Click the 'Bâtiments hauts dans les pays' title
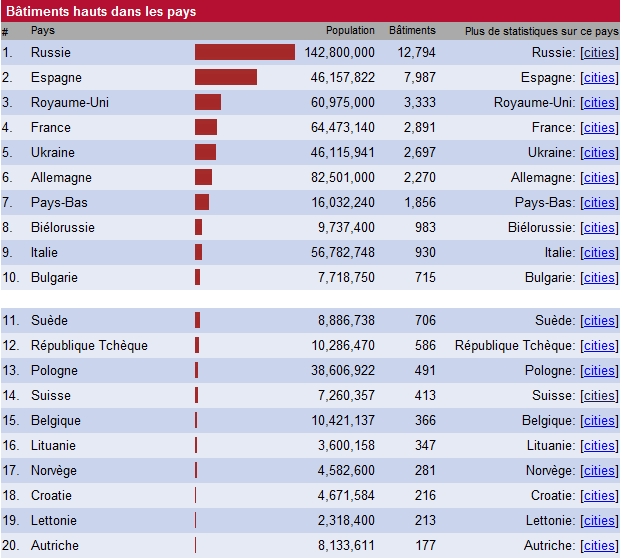622x559 pixels. tap(101, 12)
